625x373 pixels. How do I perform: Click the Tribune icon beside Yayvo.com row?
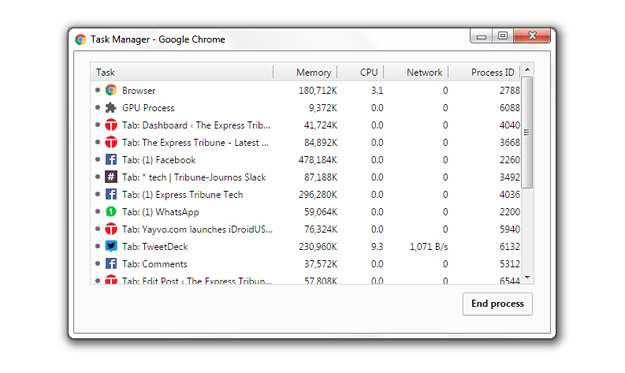111,229
